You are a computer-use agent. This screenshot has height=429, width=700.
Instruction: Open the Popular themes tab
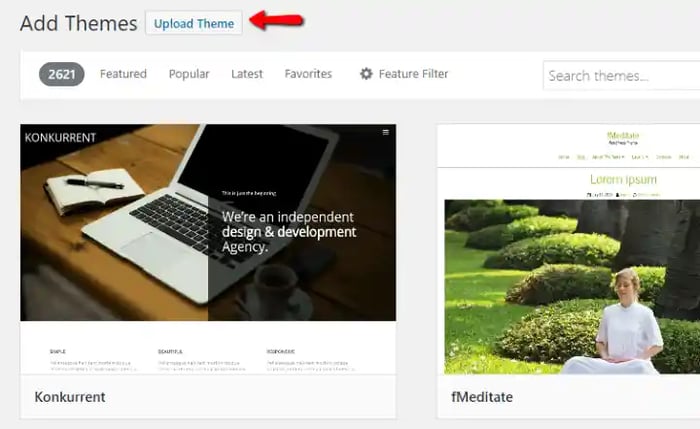click(x=189, y=74)
